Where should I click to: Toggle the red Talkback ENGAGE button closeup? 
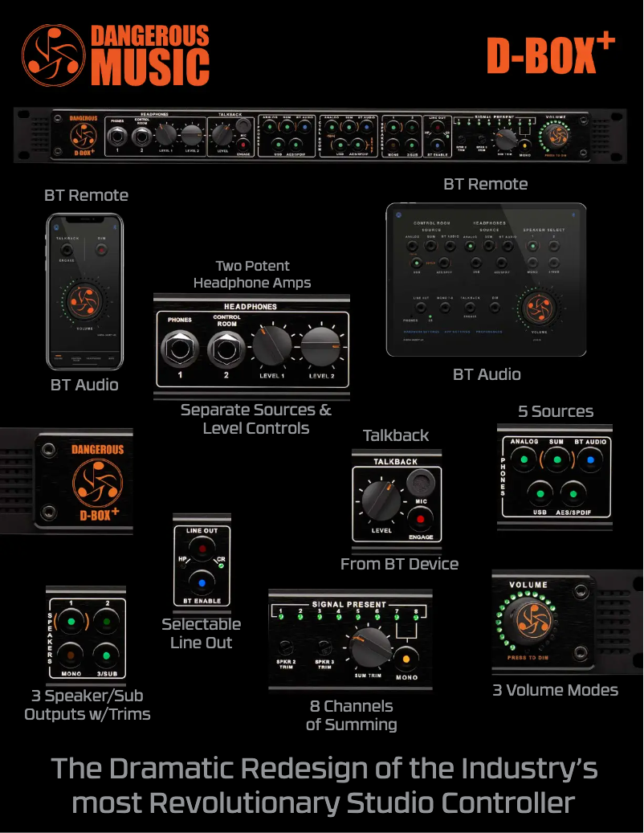(417, 520)
